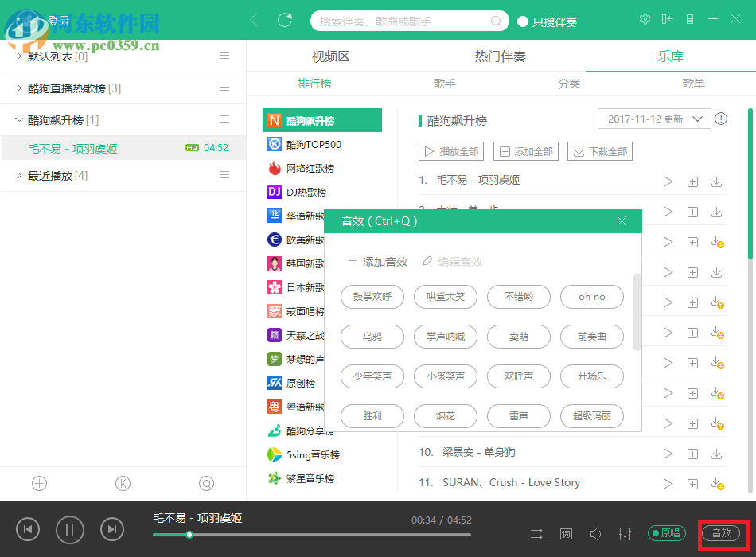Image resolution: width=756 pixels, height=557 pixels.
Task: Open the settings gear in the title bar
Action: coord(645,18)
